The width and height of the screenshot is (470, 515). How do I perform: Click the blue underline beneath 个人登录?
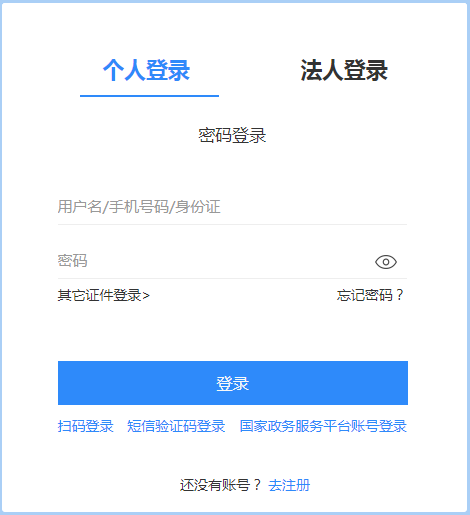[149, 96]
